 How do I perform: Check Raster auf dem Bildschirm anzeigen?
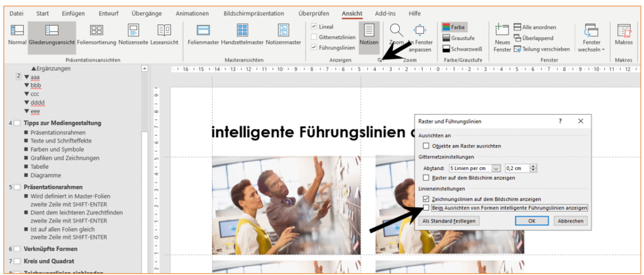[426, 178]
